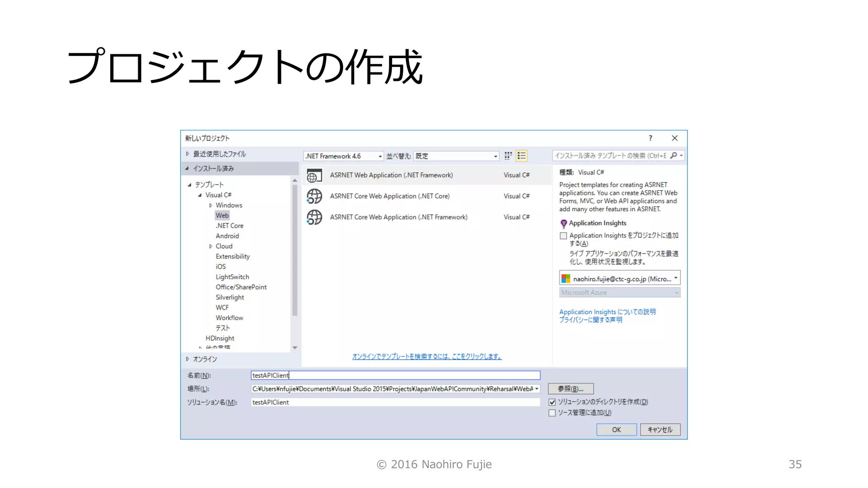Expand the Windows node under Visual C#

(211, 205)
